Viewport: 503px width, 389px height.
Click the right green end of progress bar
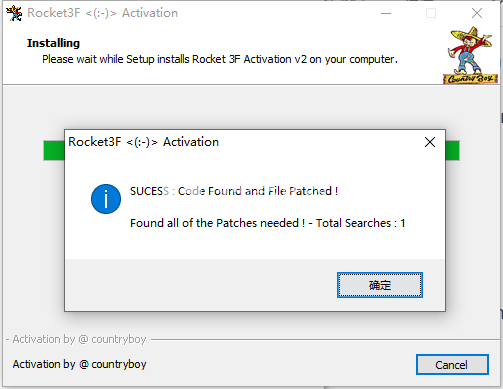click(x=452, y=151)
